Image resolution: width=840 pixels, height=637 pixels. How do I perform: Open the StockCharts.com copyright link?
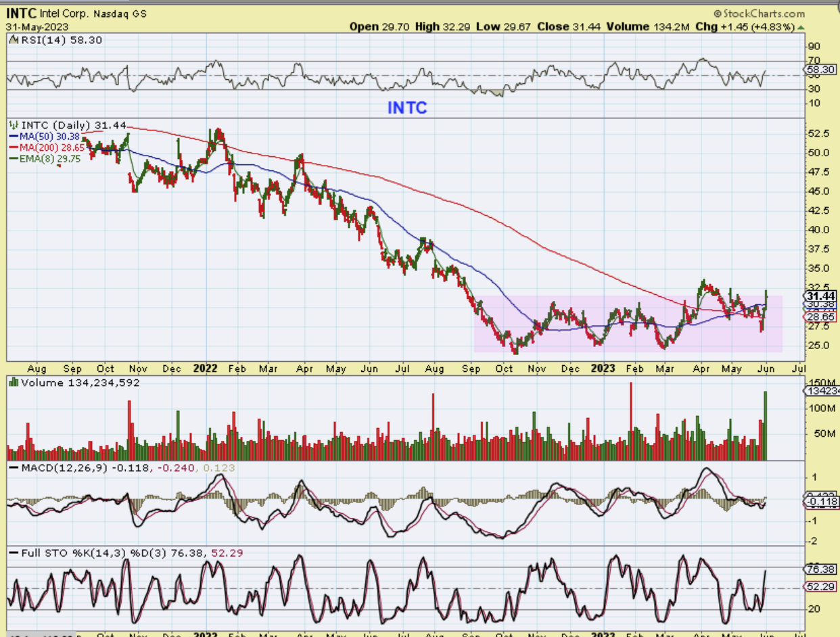pos(760,14)
